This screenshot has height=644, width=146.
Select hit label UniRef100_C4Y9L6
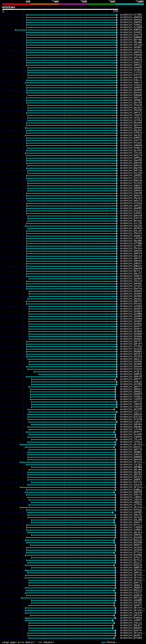tap(131, 442)
